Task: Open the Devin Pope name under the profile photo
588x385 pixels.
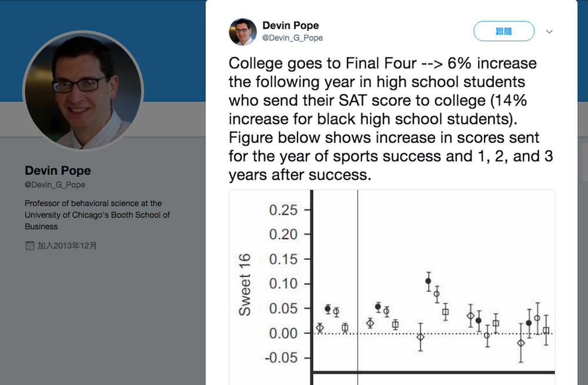Action: (x=58, y=171)
